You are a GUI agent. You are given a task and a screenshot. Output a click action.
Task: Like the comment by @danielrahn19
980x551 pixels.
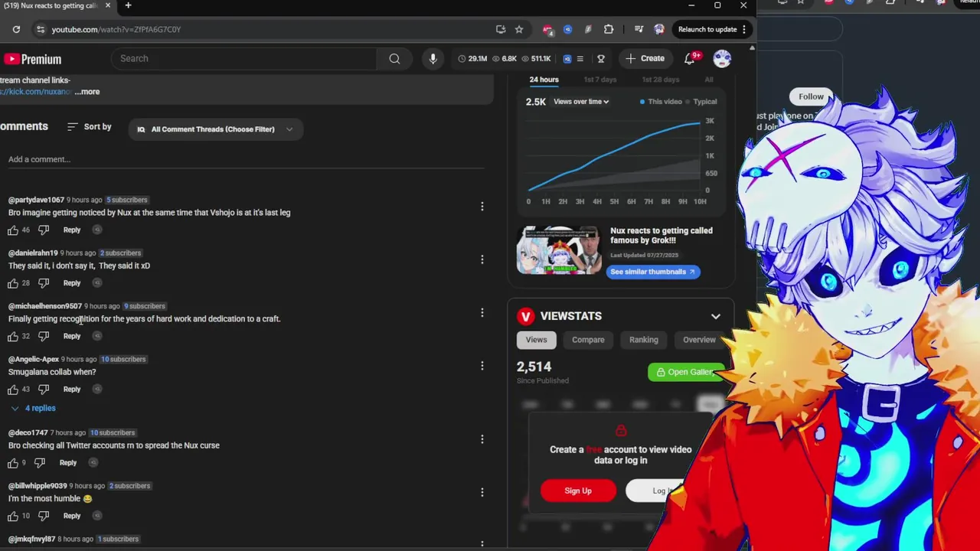click(13, 283)
